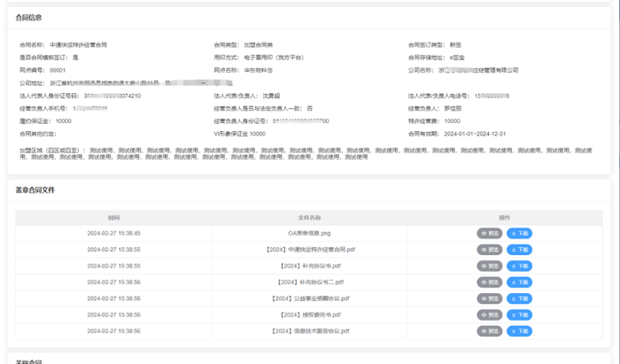Download 【2024】中通快运特许经营合同.pdf
620x364 pixels.
pos(519,250)
